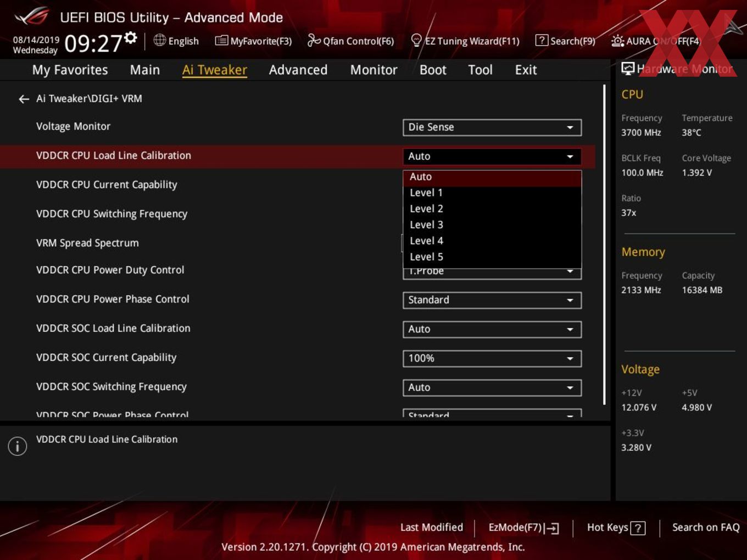Select Level 5 option
This screenshot has height=560, width=747.
point(492,256)
